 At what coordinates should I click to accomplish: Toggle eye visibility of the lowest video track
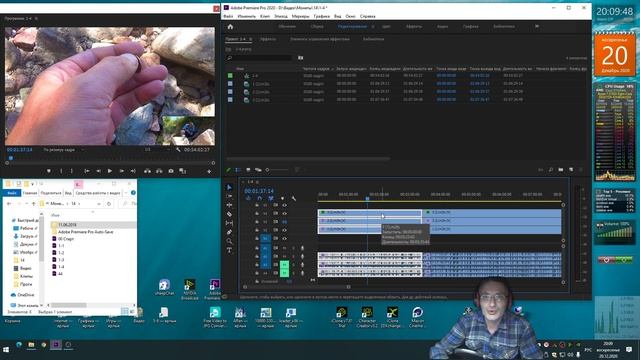(x=284, y=239)
